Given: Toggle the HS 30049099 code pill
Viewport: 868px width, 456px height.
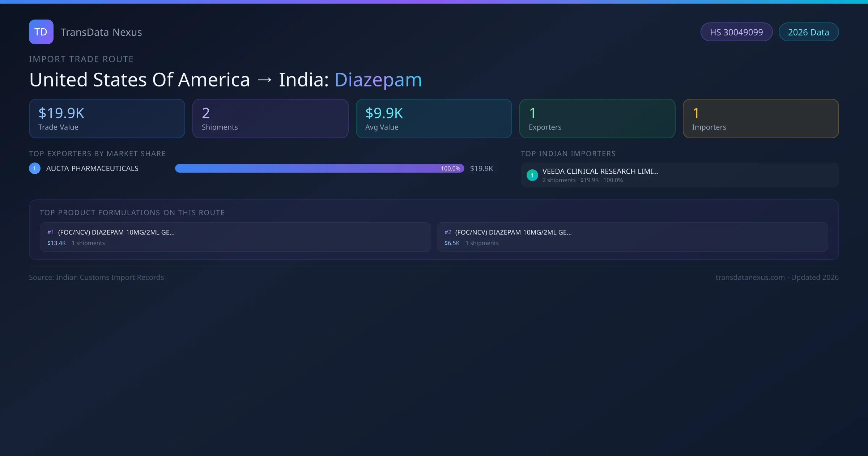Looking at the screenshot, I should tap(736, 32).
